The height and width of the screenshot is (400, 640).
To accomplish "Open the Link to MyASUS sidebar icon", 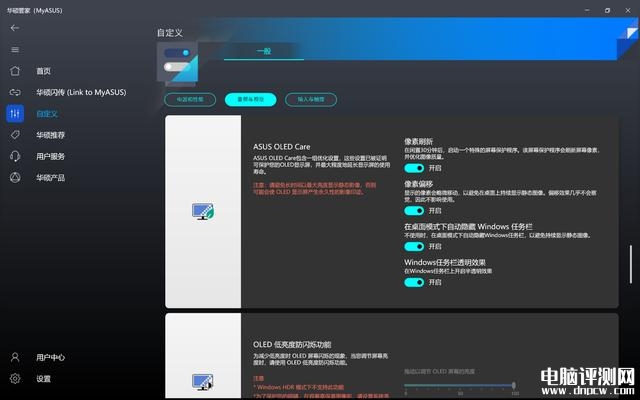I will pyautogui.click(x=15, y=92).
